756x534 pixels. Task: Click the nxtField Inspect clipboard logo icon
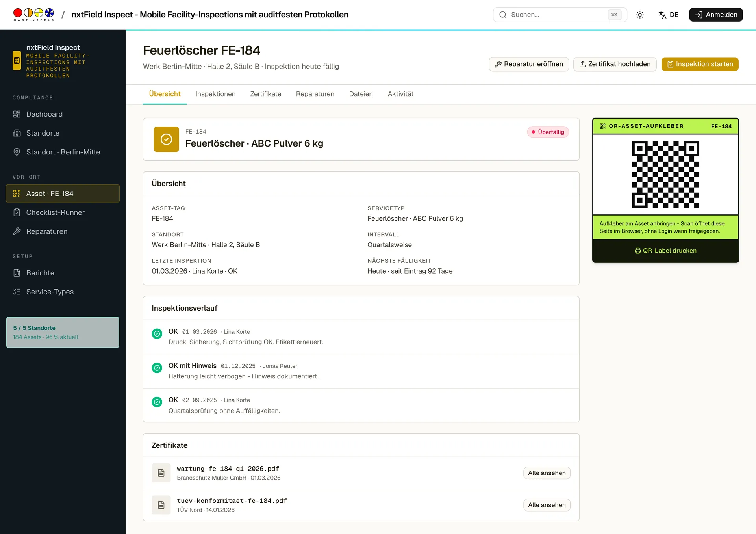coord(17,60)
